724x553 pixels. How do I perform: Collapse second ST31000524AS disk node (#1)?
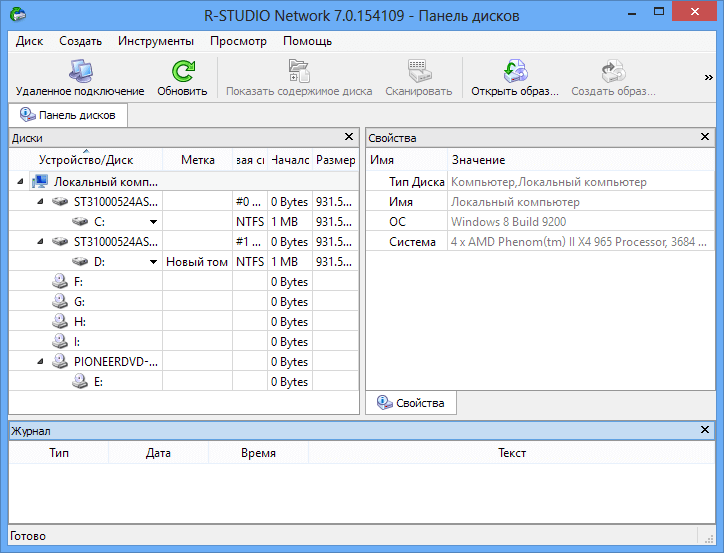(x=40, y=241)
